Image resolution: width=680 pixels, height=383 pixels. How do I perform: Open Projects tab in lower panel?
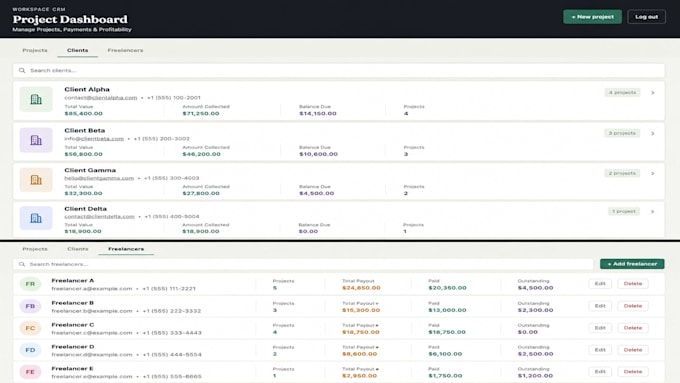coord(35,249)
